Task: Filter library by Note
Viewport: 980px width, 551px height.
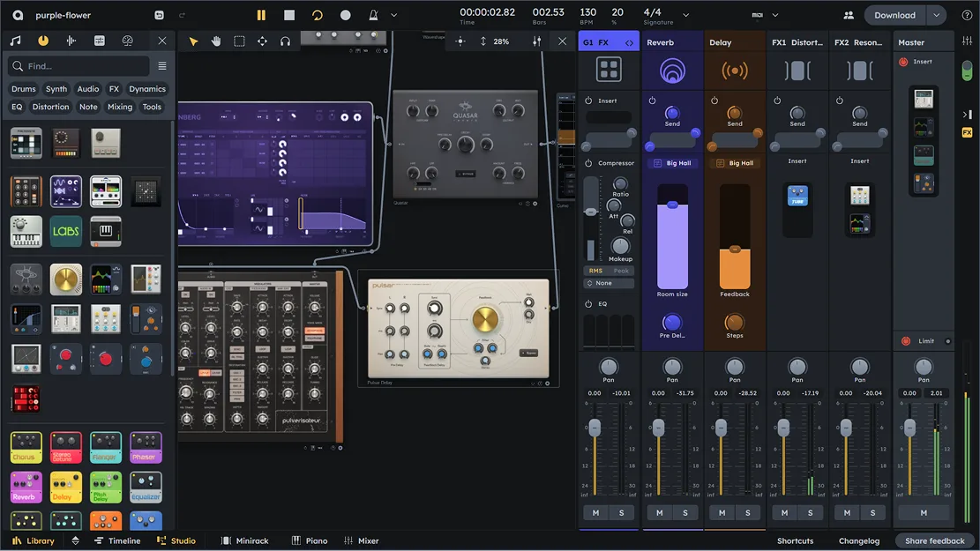Action: (x=88, y=107)
